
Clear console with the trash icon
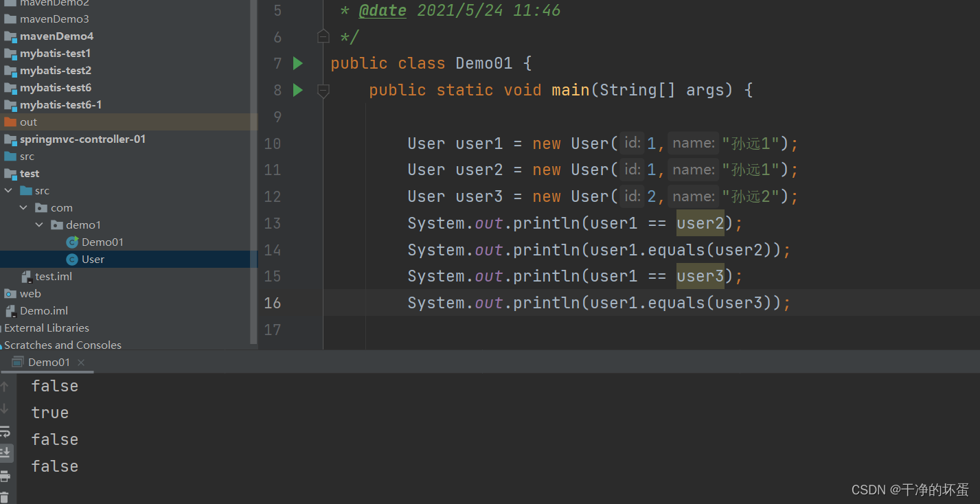5,497
